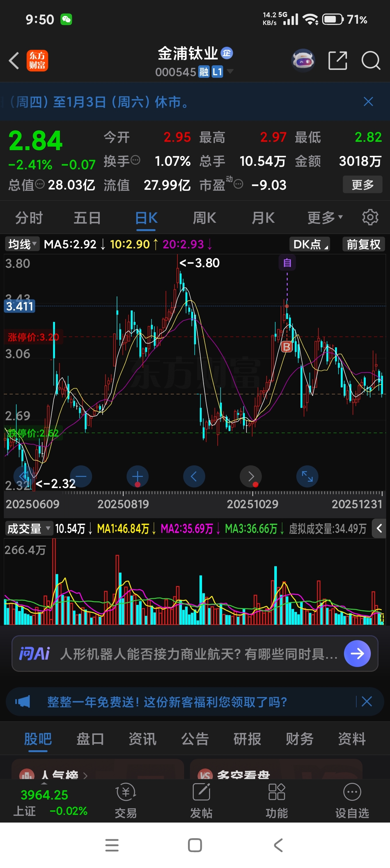Submit the 问AI question arrow
The height and width of the screenshot is (868, 390).
click(357, 654)
